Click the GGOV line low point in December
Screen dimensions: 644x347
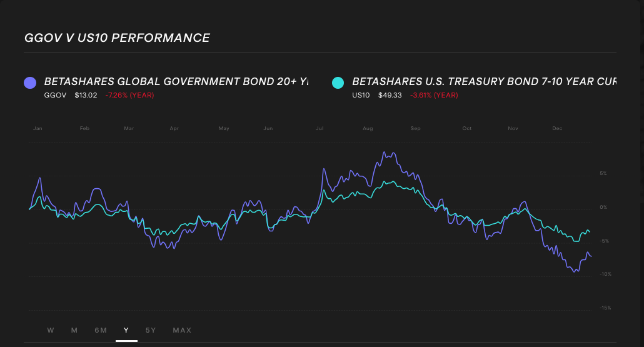click(x=575, y=271)
